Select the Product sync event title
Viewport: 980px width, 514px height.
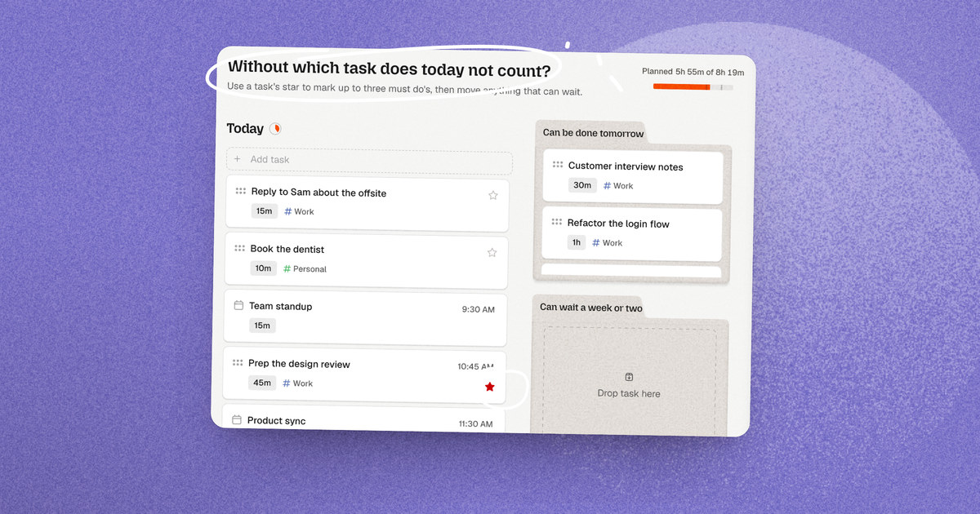pos(277,420)
